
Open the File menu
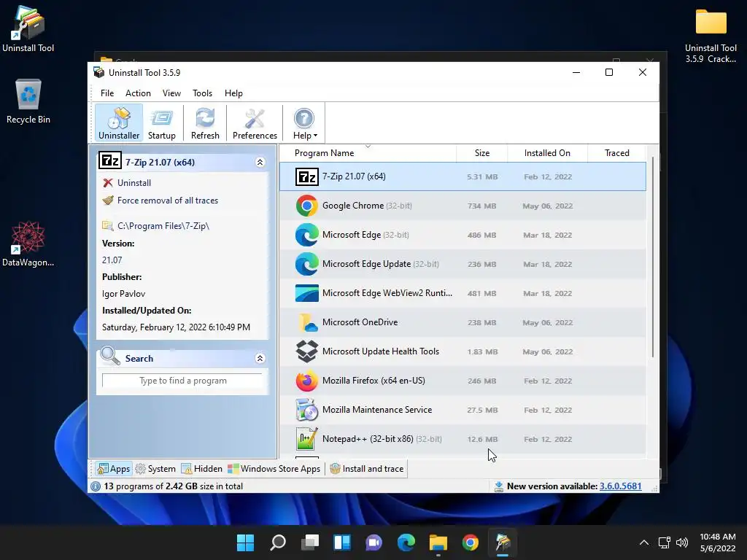(107, 93)
